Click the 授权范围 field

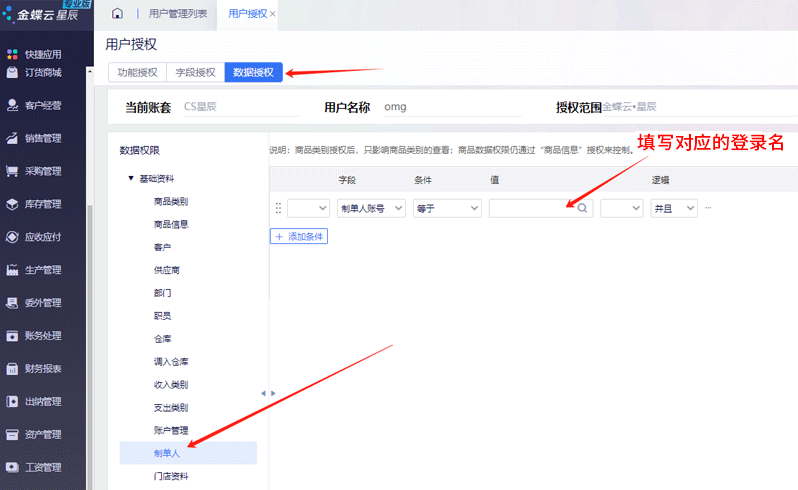pyautogui.click(x=700, y=107)
